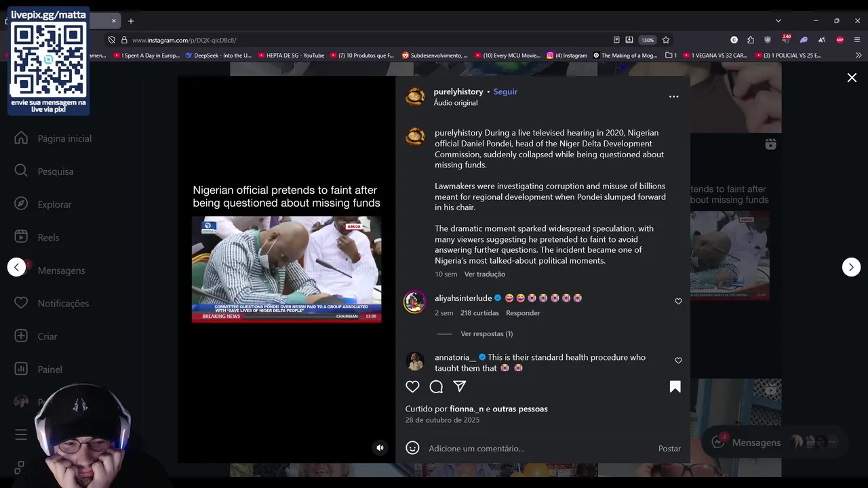Click purelyhistory avatar in post header
Viewport: 868px width, 488px height.
click(x=415, y=97)
